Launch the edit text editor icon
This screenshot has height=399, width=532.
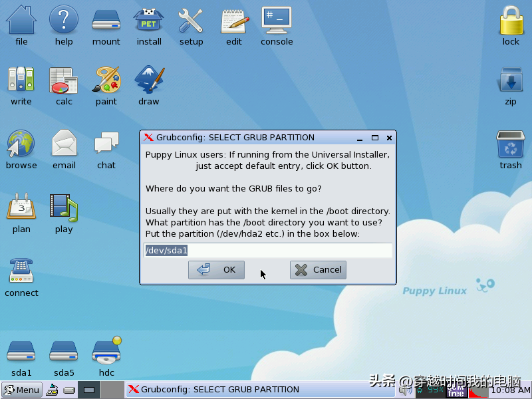[234, 21]
